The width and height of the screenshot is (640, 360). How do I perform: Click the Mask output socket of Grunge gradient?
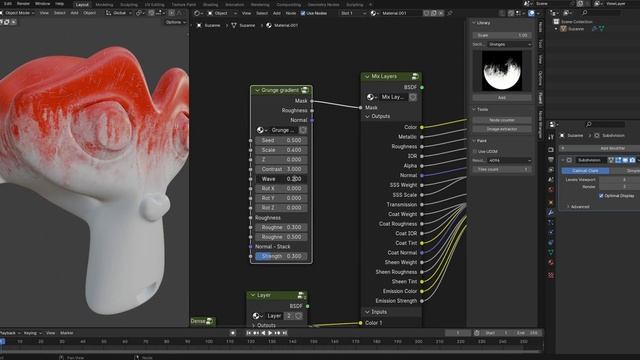[x=312, y=101]
